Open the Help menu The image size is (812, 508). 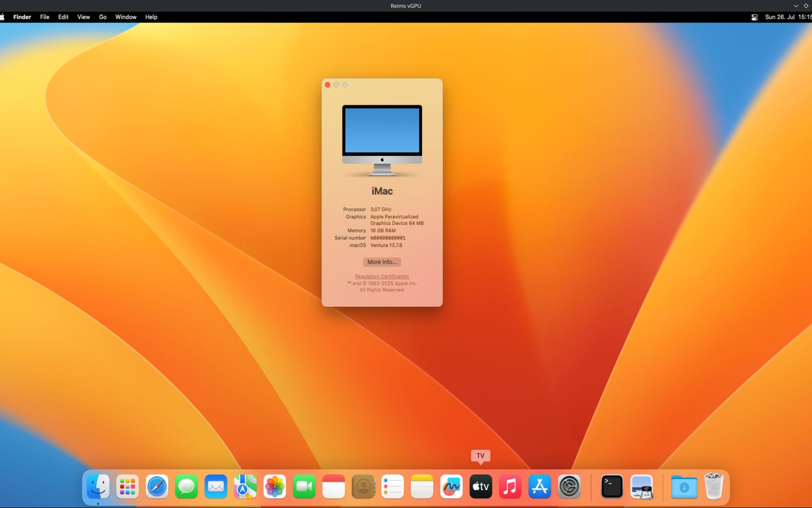pyautogui.click(x=151, y=17)
